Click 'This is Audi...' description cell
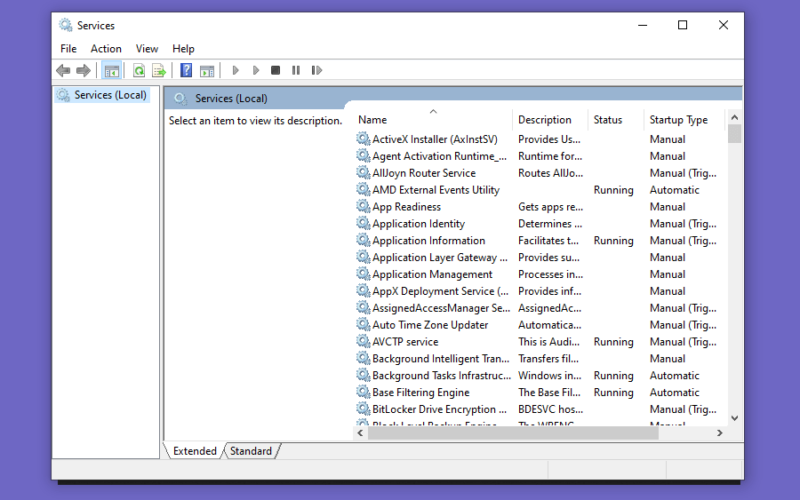The height and width of the screenshot is (500, 800). coord(549,341)
